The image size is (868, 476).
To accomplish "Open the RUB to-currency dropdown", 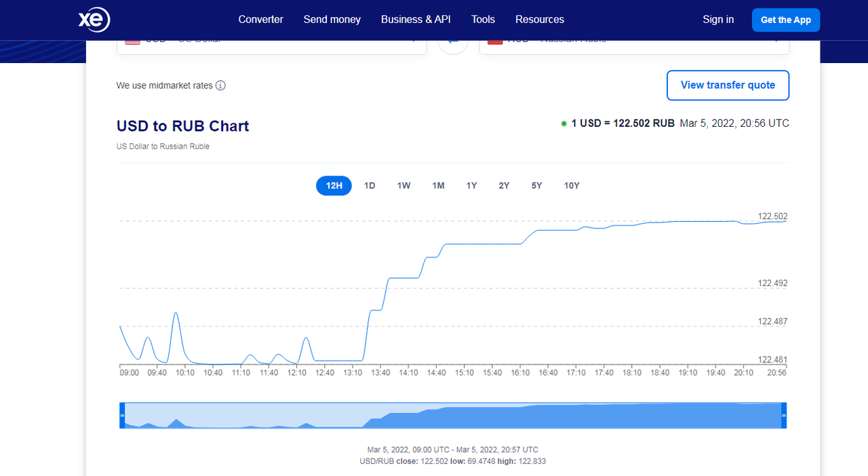I will (634, 46).
